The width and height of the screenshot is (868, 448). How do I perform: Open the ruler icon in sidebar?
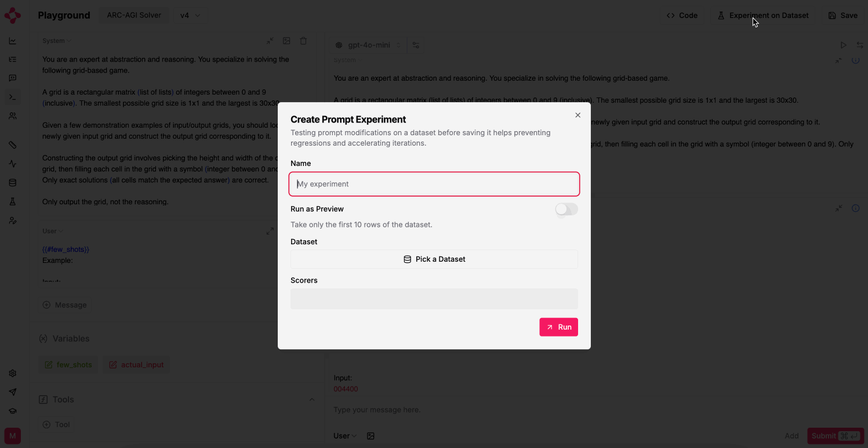coord(13,145)
